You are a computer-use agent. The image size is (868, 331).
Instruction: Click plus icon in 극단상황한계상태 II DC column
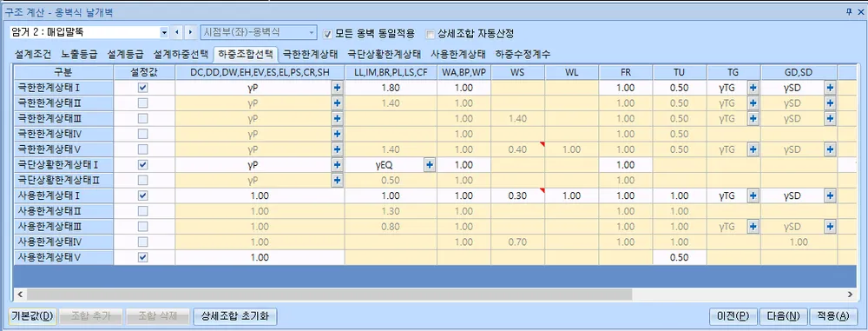[337, 180]
